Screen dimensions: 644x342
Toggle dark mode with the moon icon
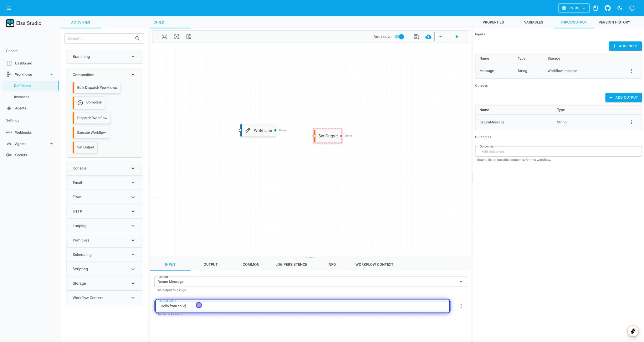click(620, 8)
